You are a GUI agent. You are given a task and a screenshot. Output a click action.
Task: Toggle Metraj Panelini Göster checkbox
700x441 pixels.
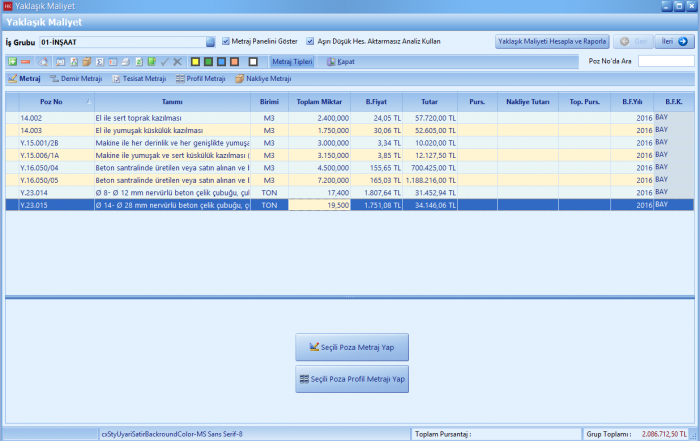225,42
